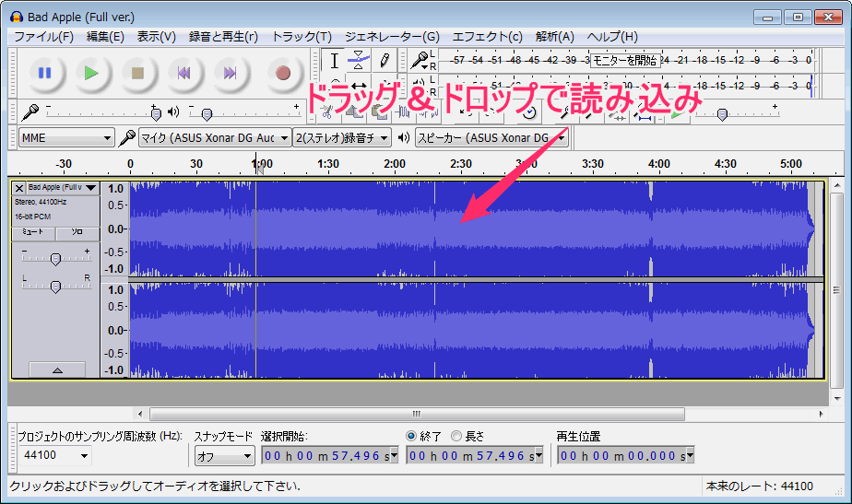
Task: Toggle the track Solo (ソロ) button
Action: [77, 232]
